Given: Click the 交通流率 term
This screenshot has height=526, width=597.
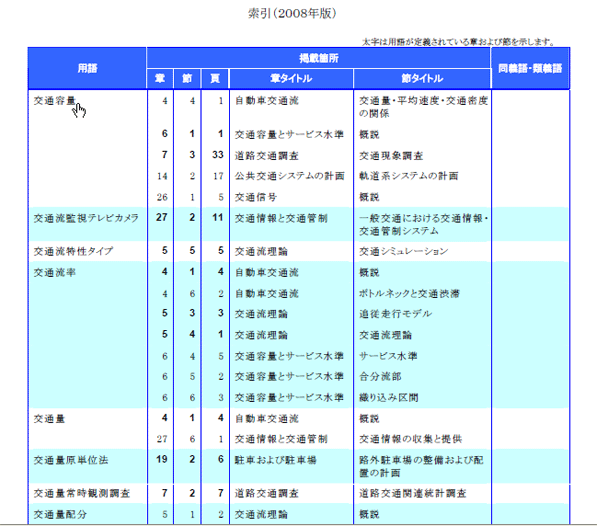Looking at the screenshot, I should tap(55, 273).
